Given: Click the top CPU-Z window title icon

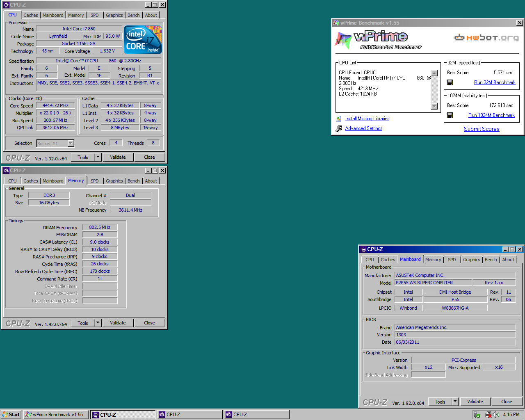Looking at the screenshot, I should (6, 5).
